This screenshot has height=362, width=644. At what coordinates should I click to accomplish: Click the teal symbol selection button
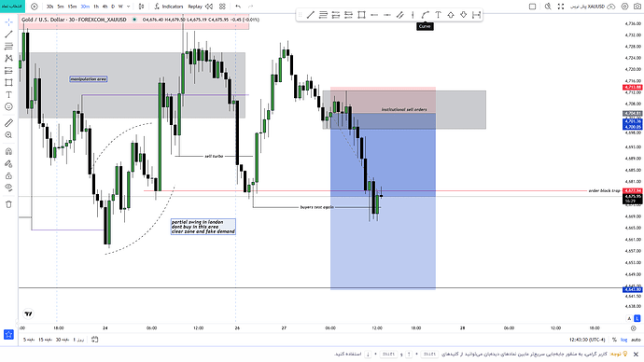tap(12, 7)
